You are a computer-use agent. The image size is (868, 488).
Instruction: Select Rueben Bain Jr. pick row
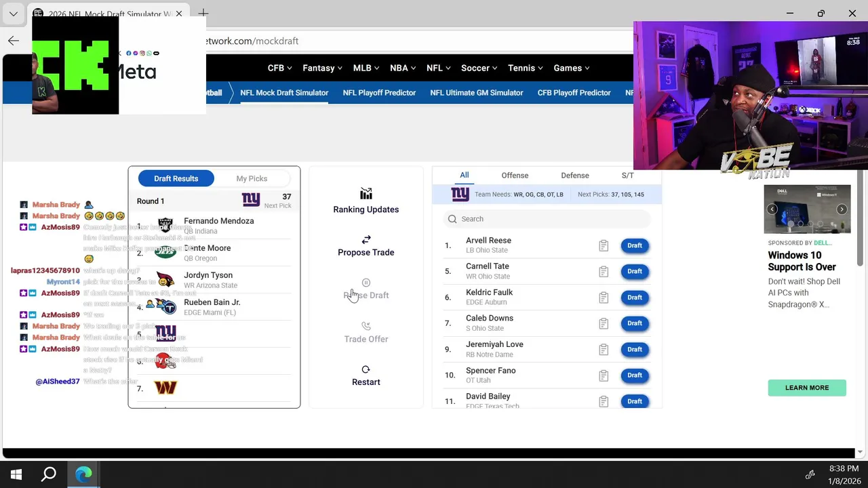tap(214, 307)
